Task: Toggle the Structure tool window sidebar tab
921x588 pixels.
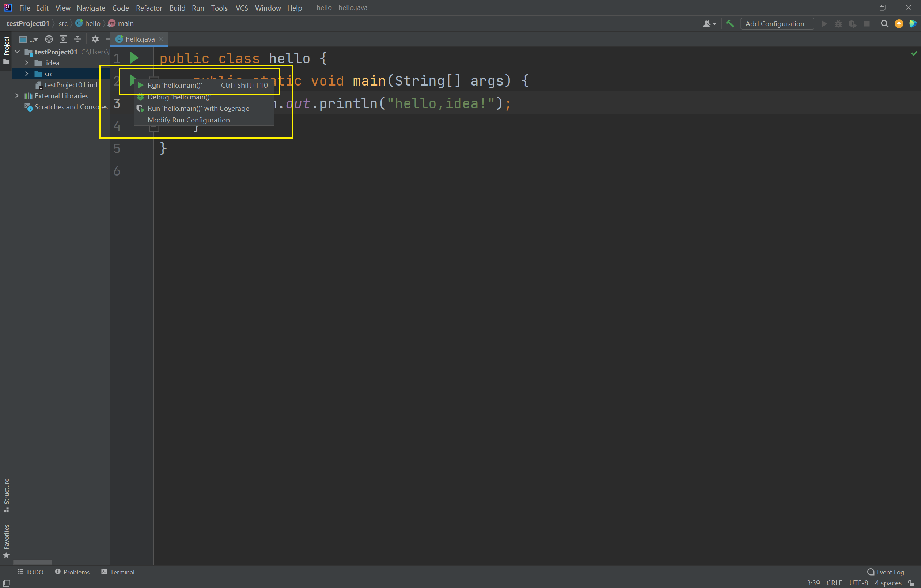Action: 6,495
